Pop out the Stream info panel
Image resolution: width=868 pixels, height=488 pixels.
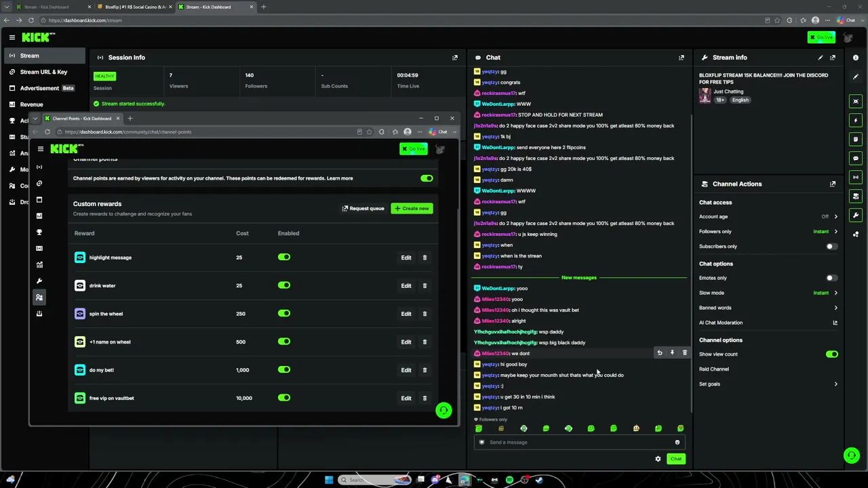click(x=833, y=58)
